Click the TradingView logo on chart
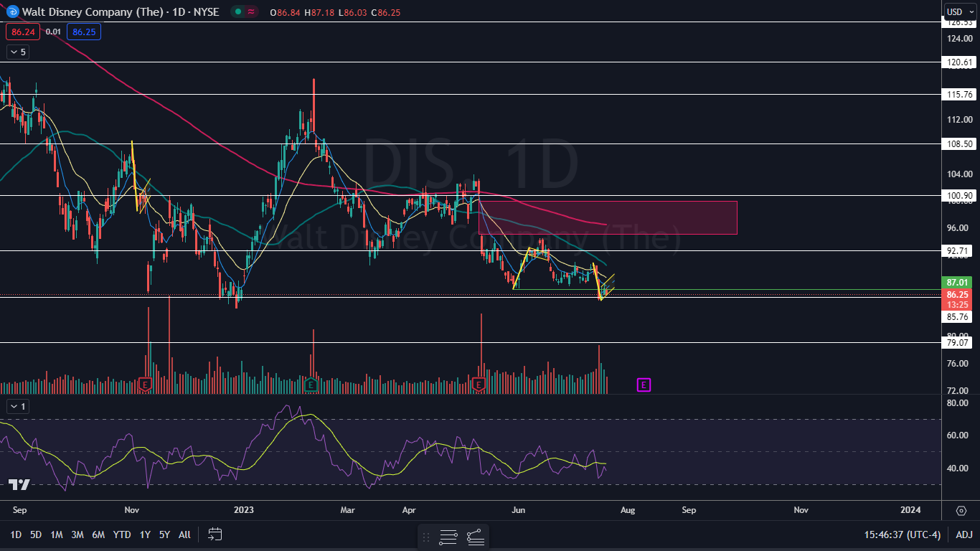980x551 pixels. pyautogui.click(x=19, y=484)
